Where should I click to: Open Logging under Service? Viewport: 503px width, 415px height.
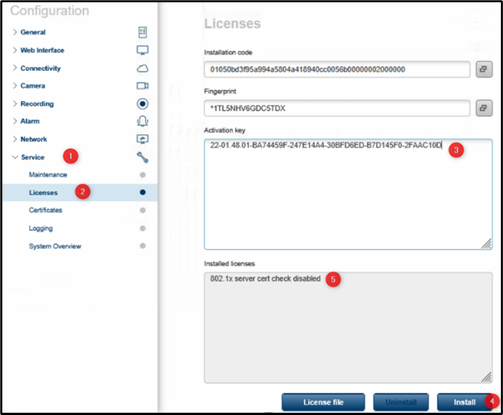tap(41, 228)
